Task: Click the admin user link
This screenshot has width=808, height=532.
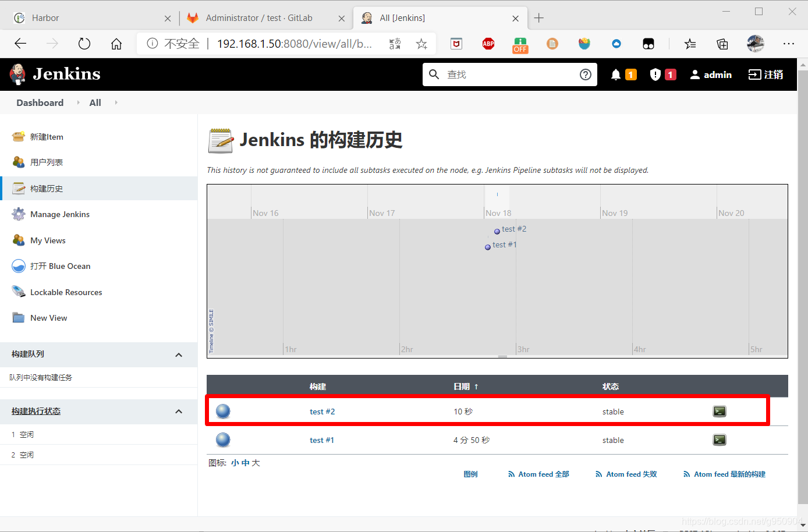Action: click(711, 75)
